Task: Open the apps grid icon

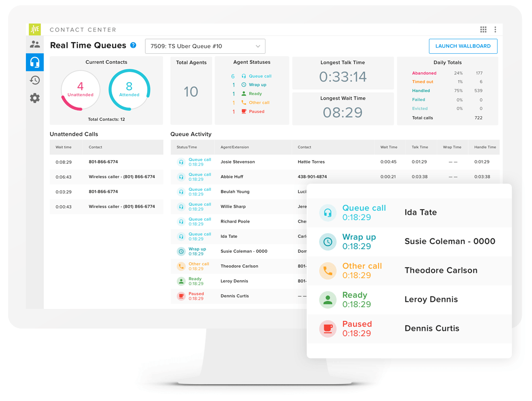Action: (x=483, y=30)
